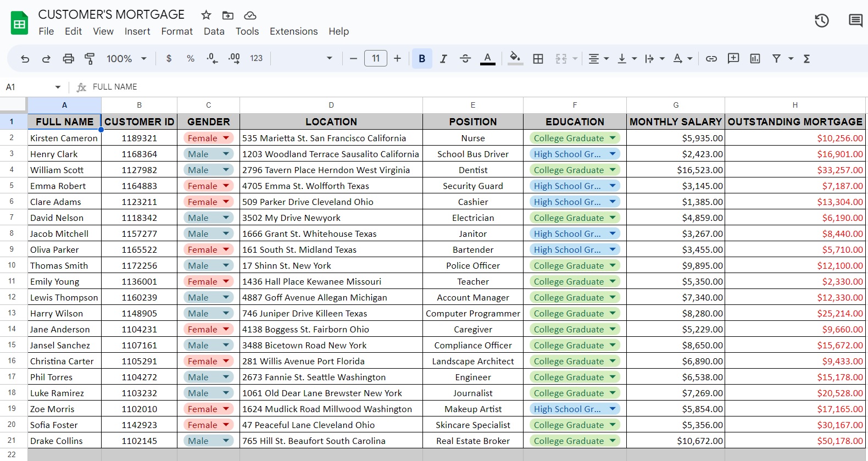Select column D header
The image size is (868, 461).
coord(331,105)
